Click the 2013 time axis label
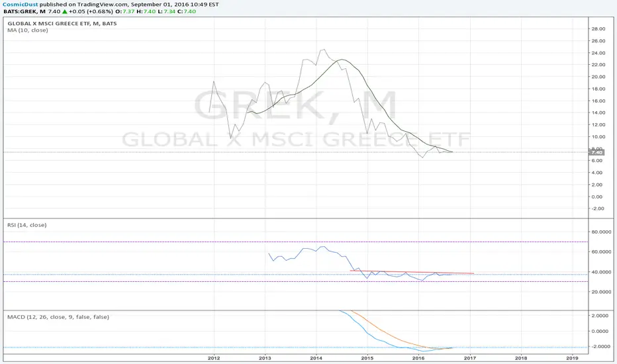617x364 pixels. click(x=265, y=358)
